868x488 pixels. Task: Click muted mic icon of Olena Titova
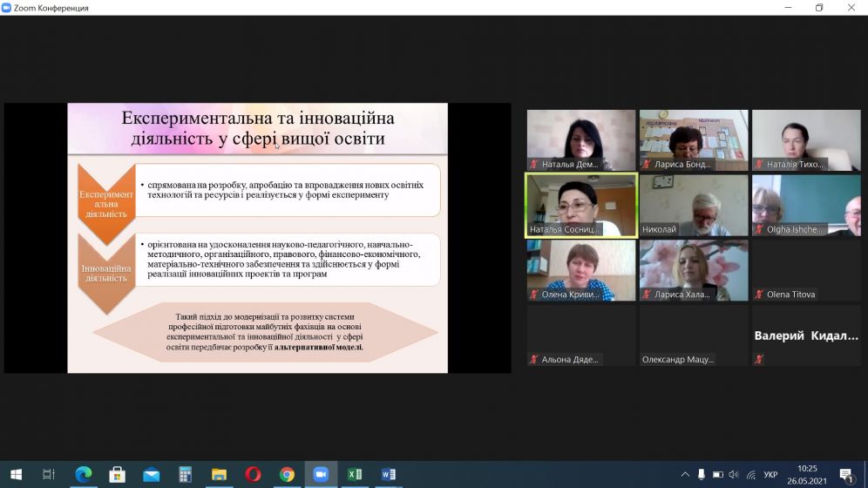[760, 295]
